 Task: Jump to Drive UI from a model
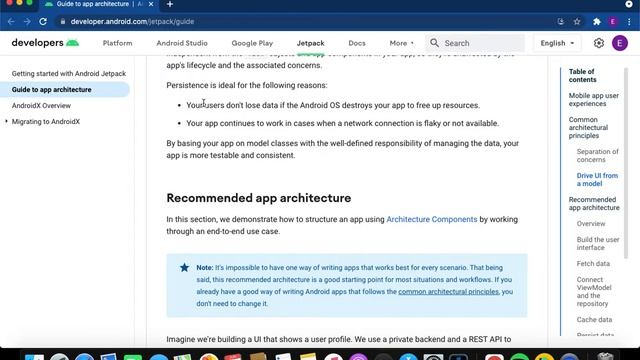point(597,180)
